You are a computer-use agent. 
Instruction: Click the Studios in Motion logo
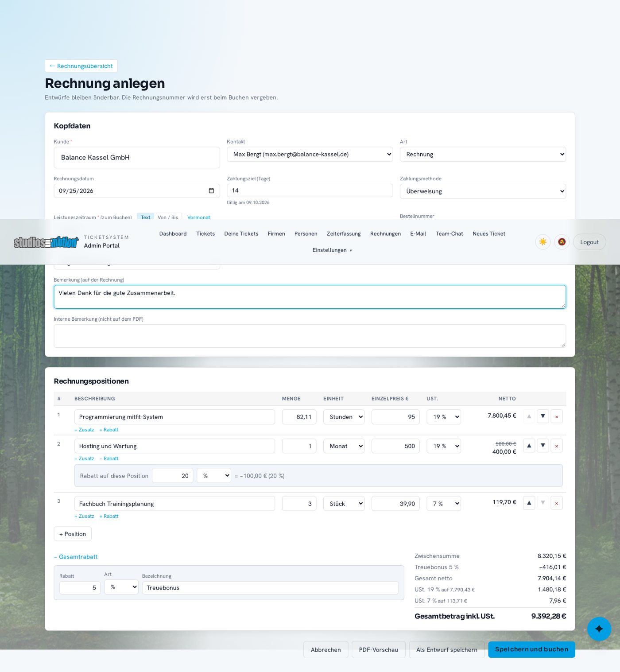pyautogui.click(x=46, y=242)
